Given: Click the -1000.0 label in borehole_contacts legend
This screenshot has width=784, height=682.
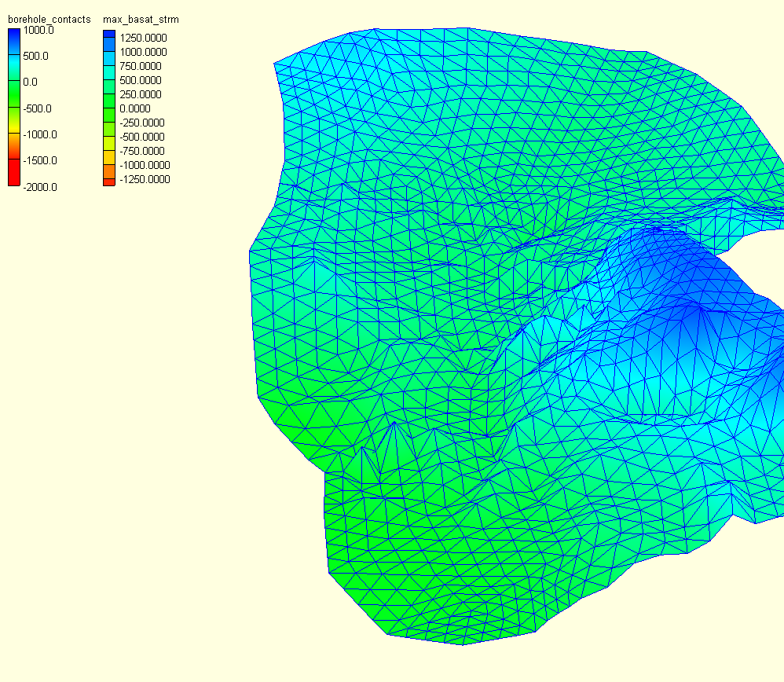Looking at the screenshot, I should coord(40,134).
